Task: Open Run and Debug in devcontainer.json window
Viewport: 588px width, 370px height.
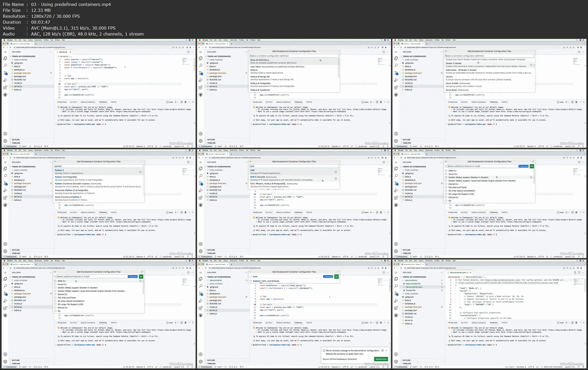Action: click(x=396, y=301)
